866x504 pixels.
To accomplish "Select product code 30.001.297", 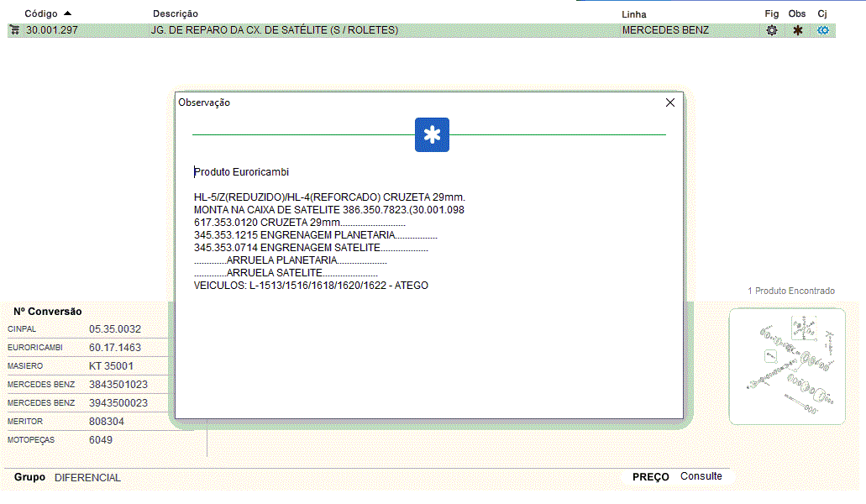I will (51, 30).
